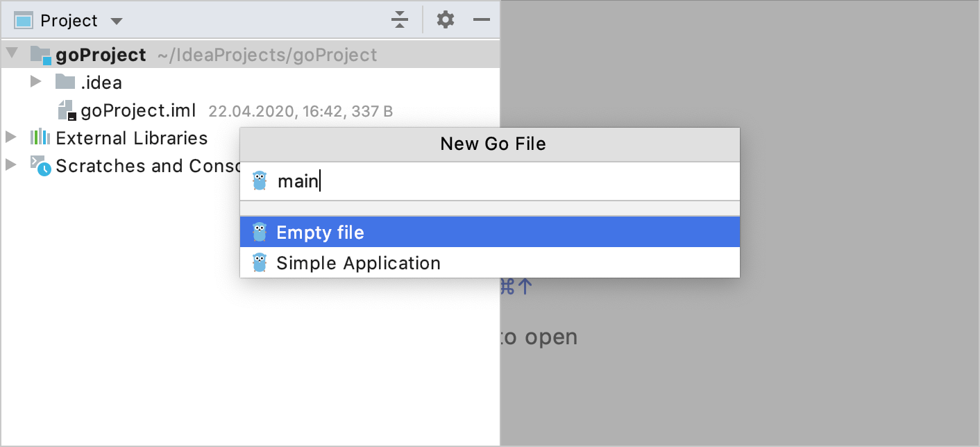The image size is (980, 447).
Task: Click the Go icon next to Simple Application
Action: pyautogui.click(x=260, y=262)
